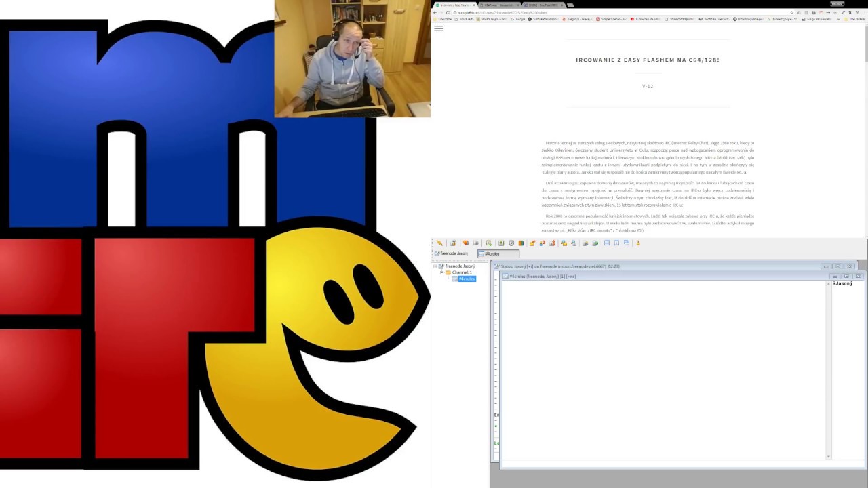
Task: Open the Log files toolbar icon
Action: pos(574,243)
